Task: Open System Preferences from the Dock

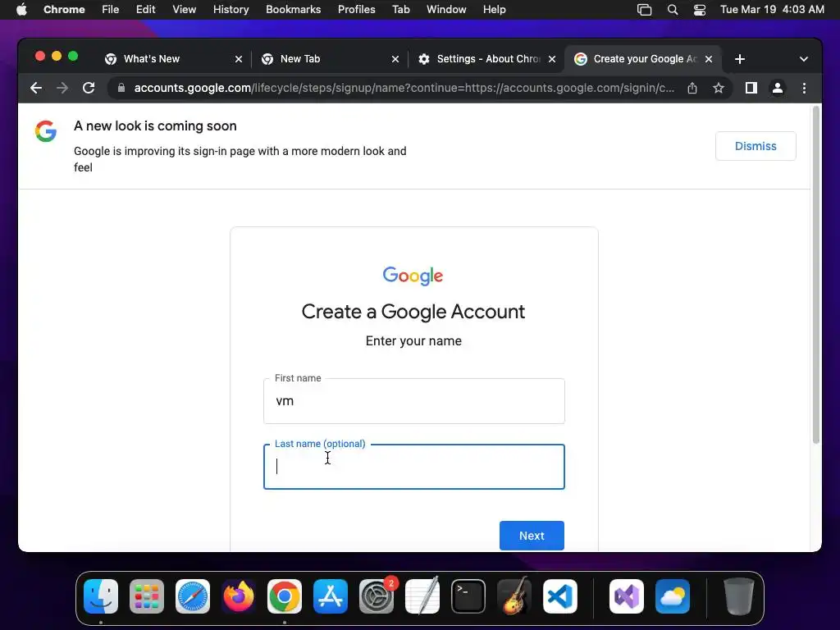Action: pyautogui.click(x=377, y=596)
